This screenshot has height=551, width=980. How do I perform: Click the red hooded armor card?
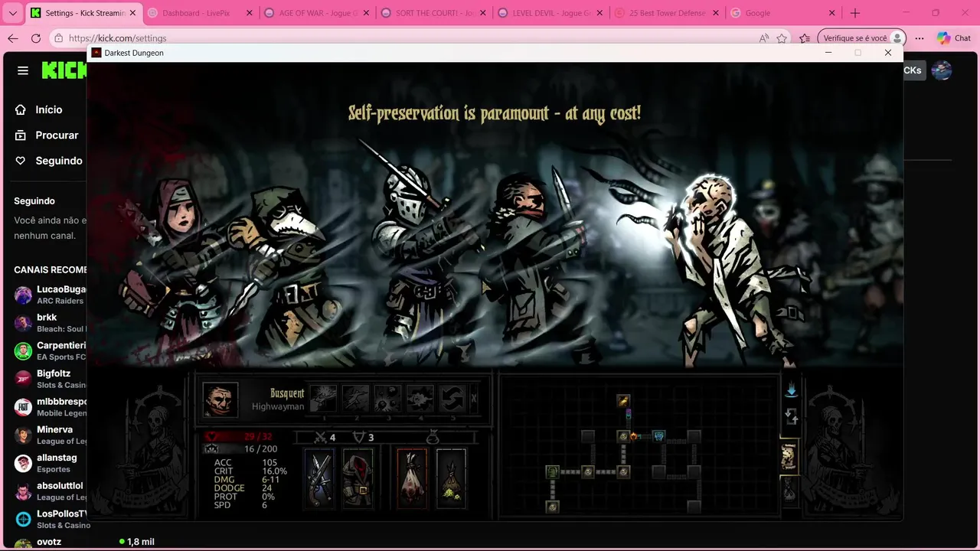pos(358,478)
